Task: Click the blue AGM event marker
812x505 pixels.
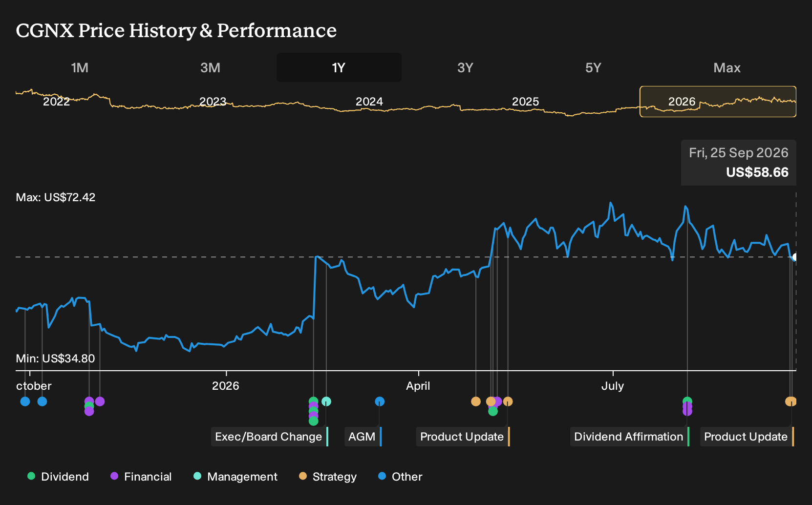Action: (x=380, y=401)
